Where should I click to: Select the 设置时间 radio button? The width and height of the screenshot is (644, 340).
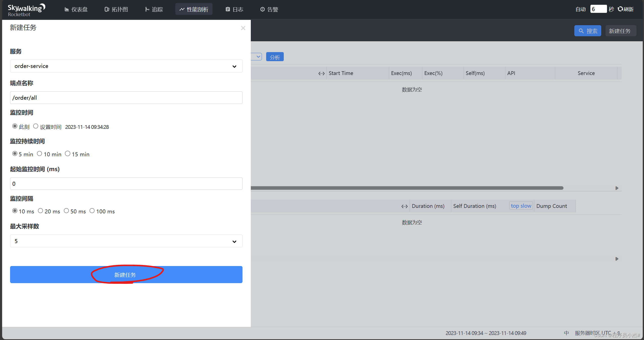point(36,126)
